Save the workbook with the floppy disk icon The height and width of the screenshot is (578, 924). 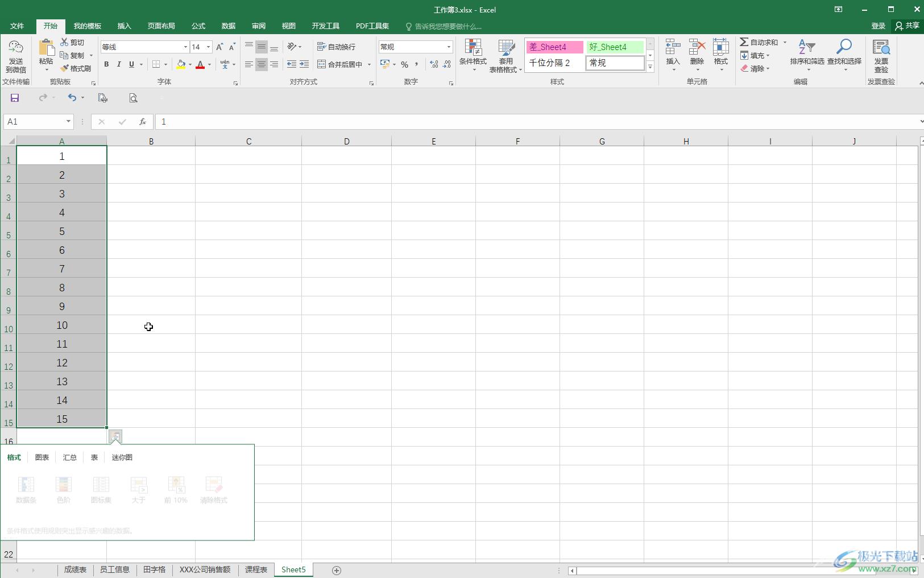15,98
